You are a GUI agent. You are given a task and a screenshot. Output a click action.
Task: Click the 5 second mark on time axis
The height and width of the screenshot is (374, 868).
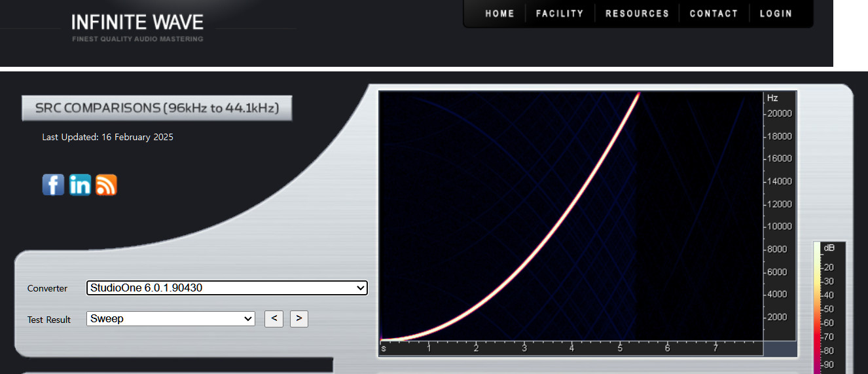click(x=620, y=348)
